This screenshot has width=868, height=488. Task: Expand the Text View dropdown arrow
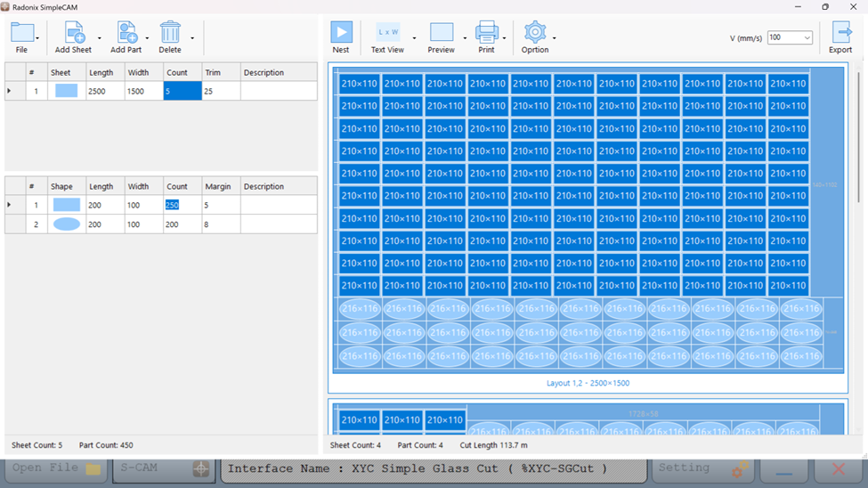click(414, 38)
